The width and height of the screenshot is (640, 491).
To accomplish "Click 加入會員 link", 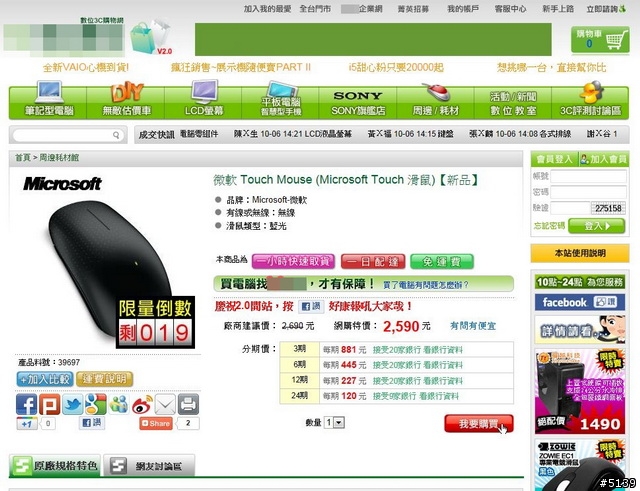I will [603, 159].
